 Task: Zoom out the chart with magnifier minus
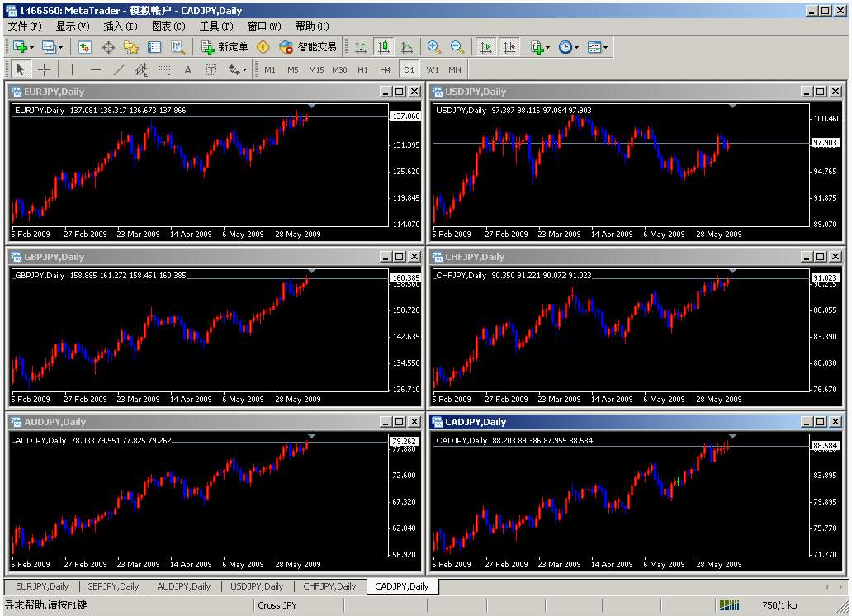pos(457,47)
